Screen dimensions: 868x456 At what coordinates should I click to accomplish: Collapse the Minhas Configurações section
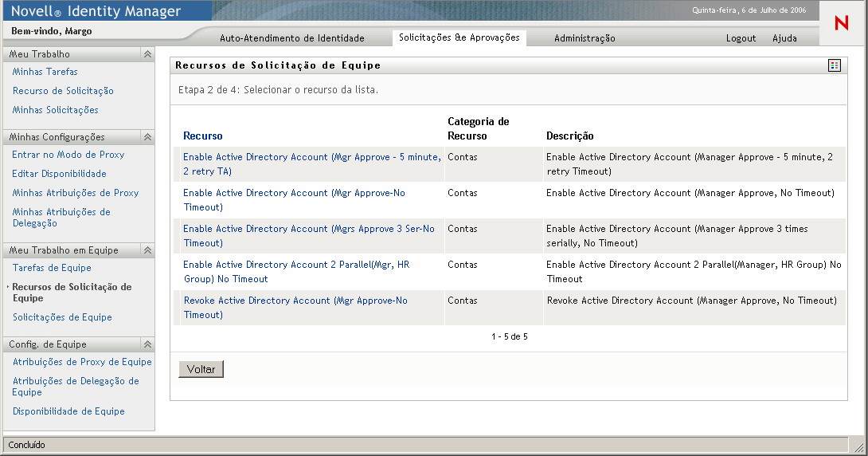tap(147, 137)
